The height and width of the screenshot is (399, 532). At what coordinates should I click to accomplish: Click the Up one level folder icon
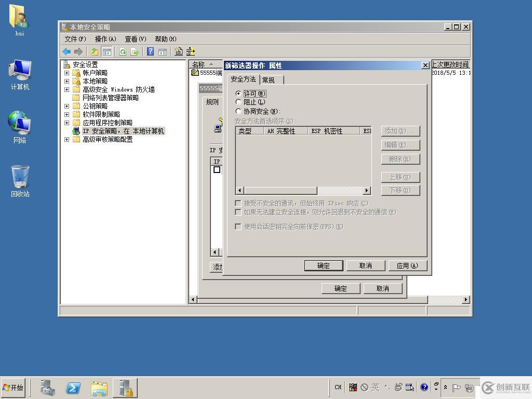(x=94, y=51)
